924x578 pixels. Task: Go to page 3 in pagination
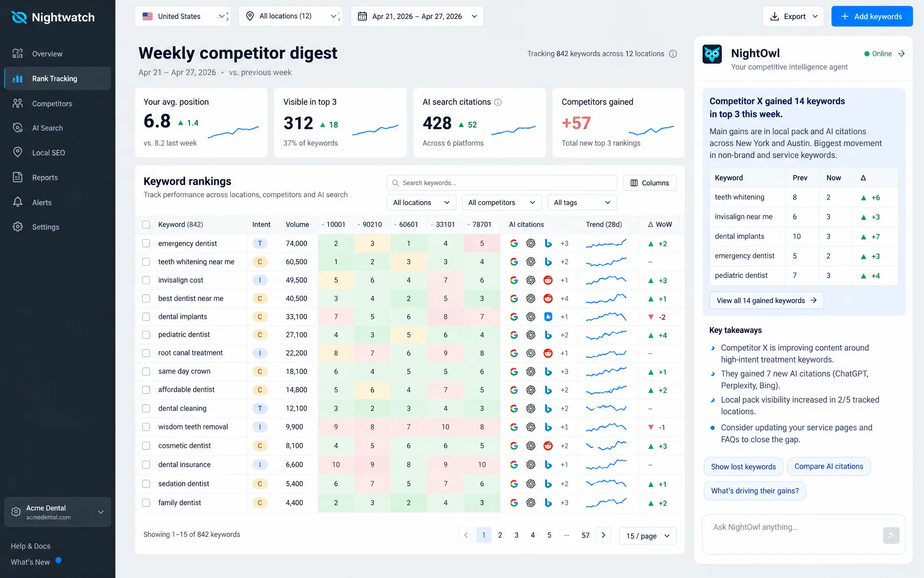pyautogui.click(x=516, y=535)
